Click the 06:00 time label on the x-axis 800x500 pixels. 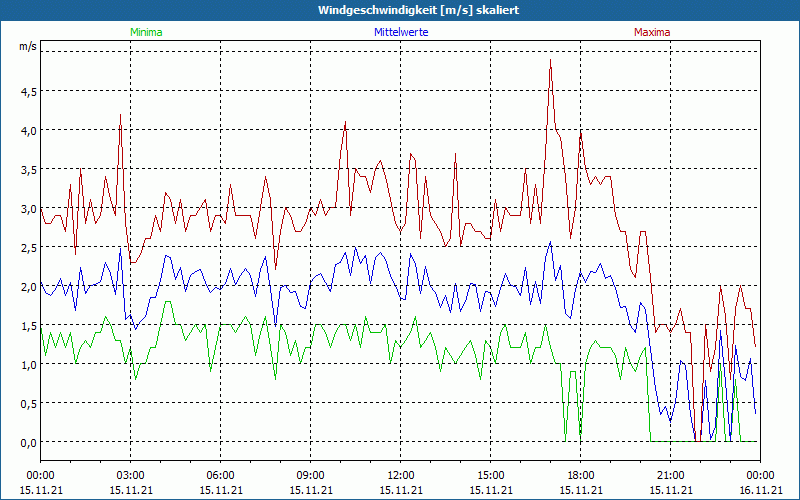[x=220, y=476]
